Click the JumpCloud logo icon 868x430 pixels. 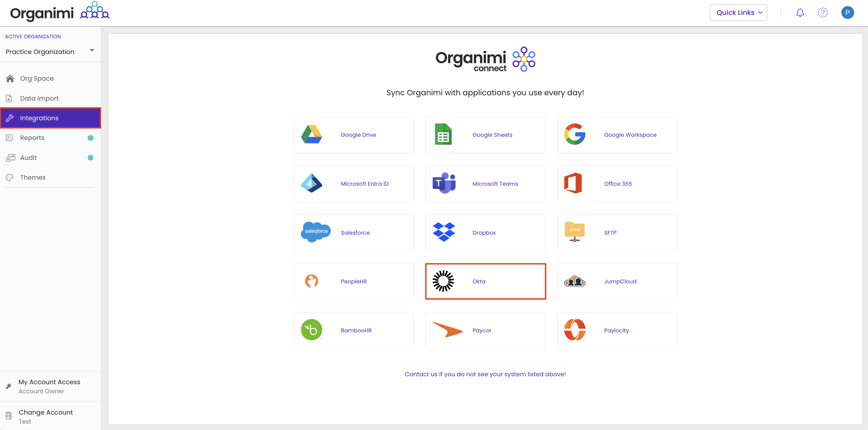[x=574, y=281]
